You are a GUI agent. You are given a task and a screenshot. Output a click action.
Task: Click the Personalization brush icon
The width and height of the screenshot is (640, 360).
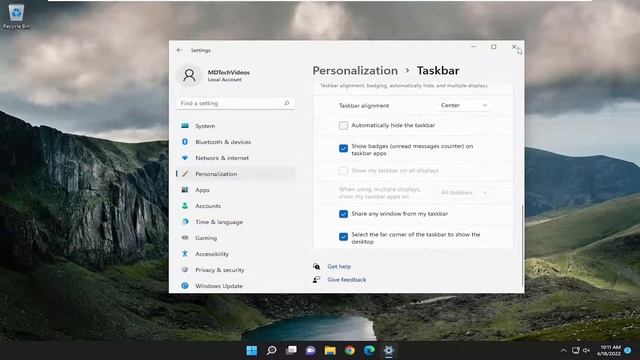coord(185,174)
